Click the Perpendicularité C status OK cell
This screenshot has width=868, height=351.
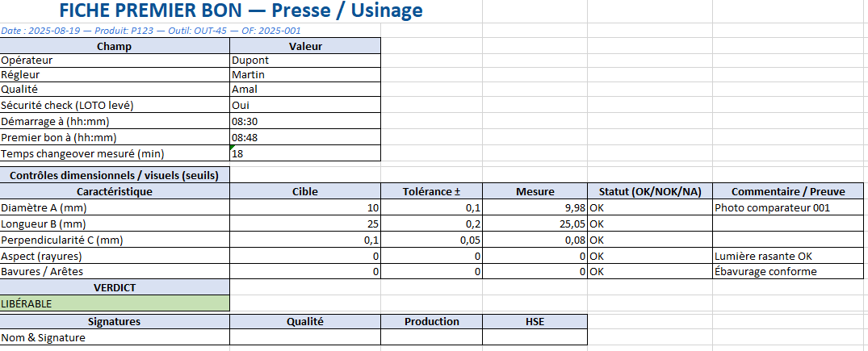tap(650, 240)
